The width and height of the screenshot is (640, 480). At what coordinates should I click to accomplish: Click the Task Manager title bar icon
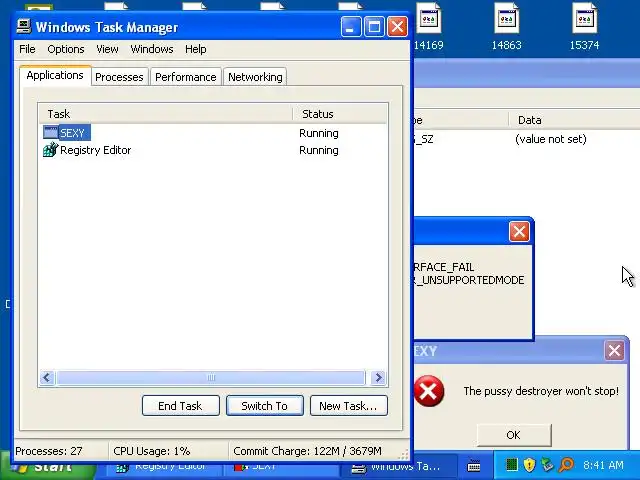click(x=24, y=26)
